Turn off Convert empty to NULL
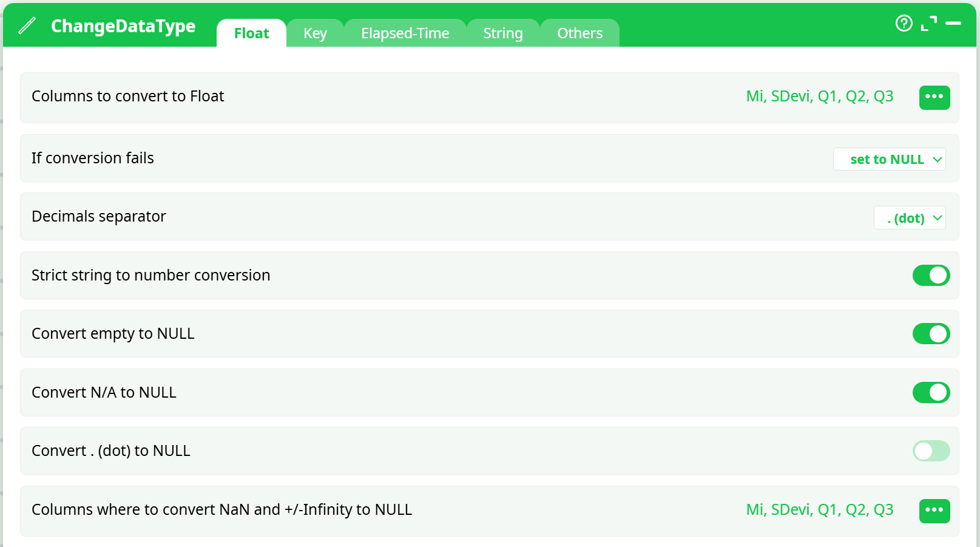 tap(931, 333)
